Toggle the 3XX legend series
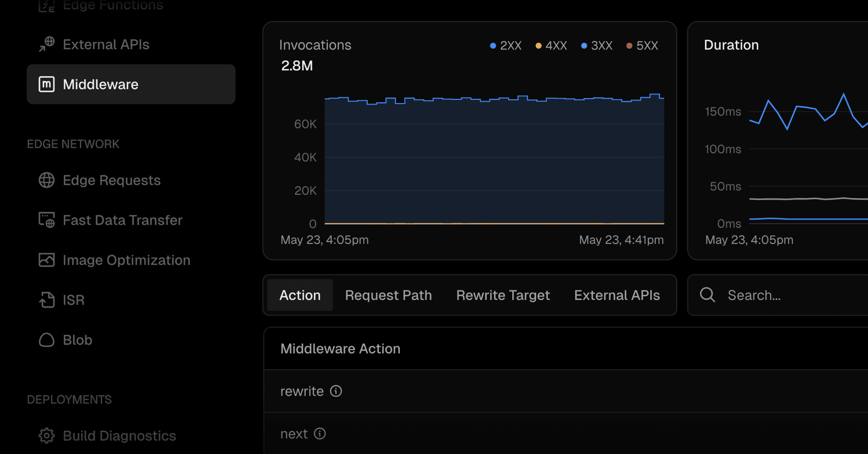This screenshot has width=868, height=454. coord(597,46)
